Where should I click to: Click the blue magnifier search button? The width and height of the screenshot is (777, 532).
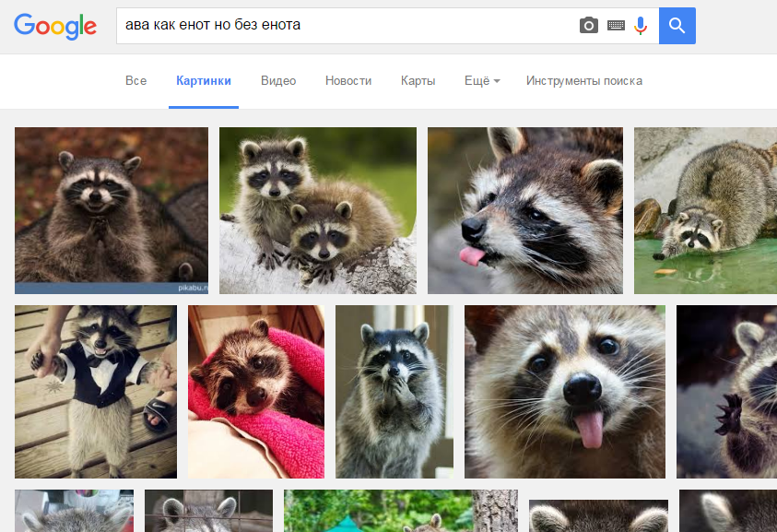[677, 26]
